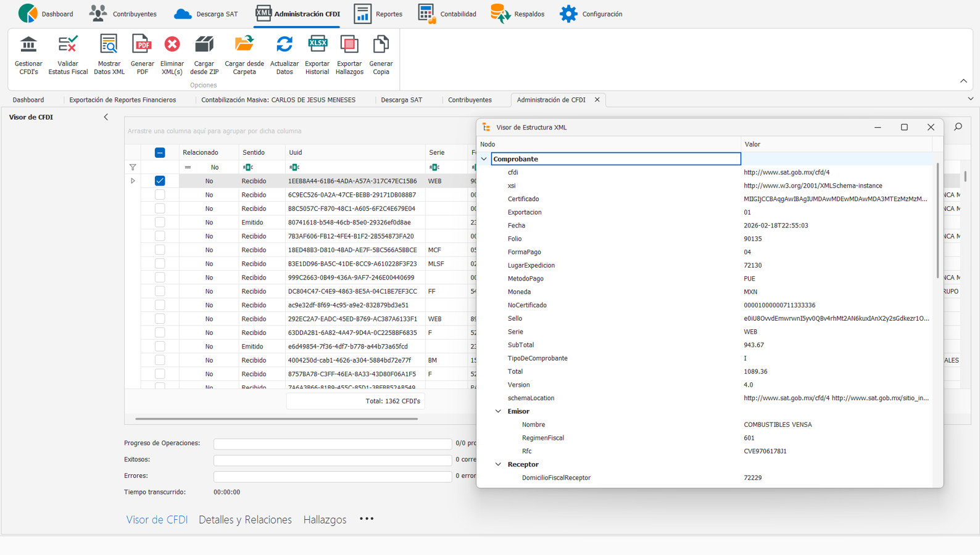The height and width of the screenshot is (555, 980).
Task: Toggle the select-all checkbox in grid header
Action: pos(160,152)
